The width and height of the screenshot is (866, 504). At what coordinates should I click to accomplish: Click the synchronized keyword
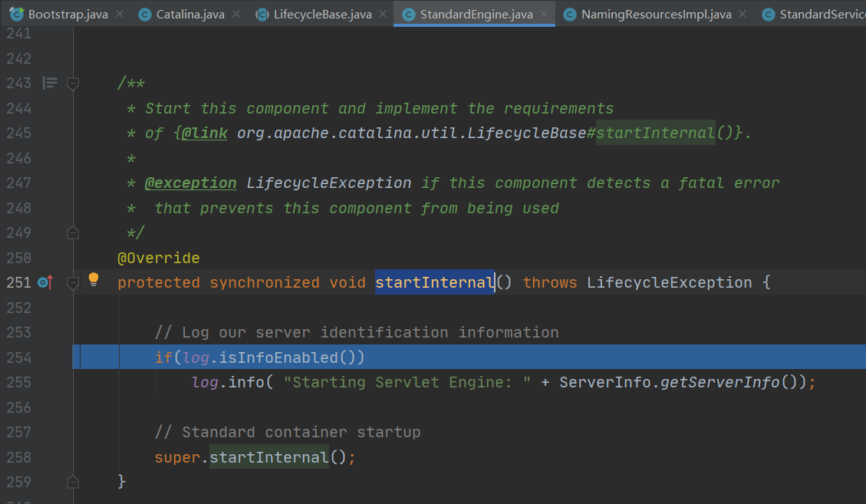pos(265,282)
